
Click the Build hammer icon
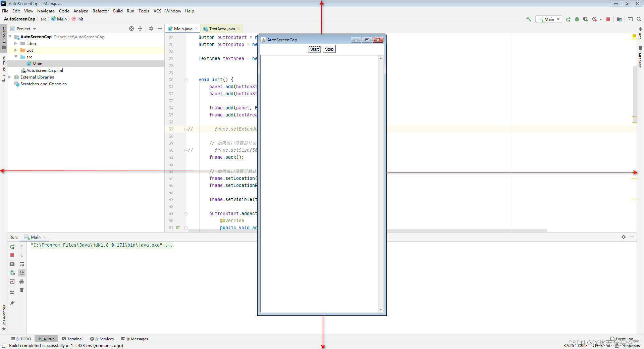529,19
